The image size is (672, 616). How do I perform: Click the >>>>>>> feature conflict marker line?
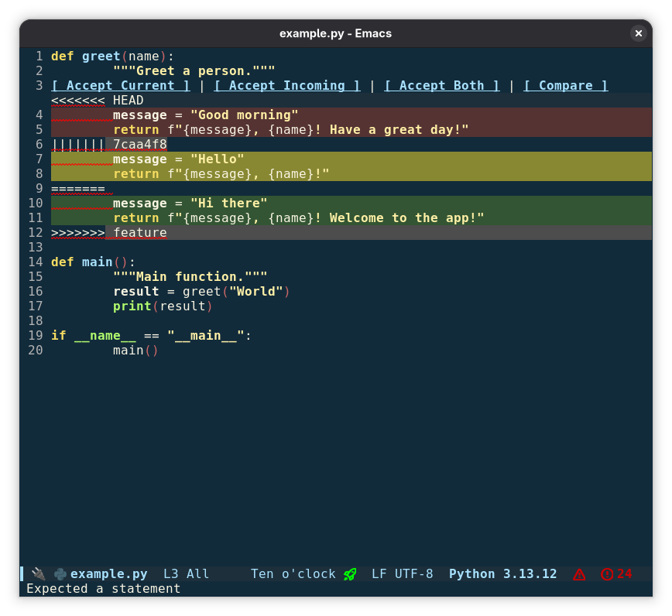[108, 233]
